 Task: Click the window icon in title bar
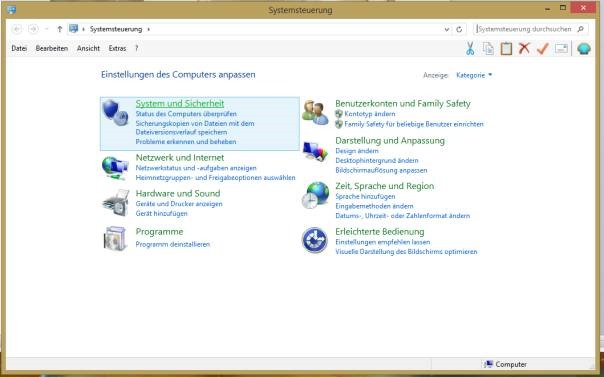12,9
